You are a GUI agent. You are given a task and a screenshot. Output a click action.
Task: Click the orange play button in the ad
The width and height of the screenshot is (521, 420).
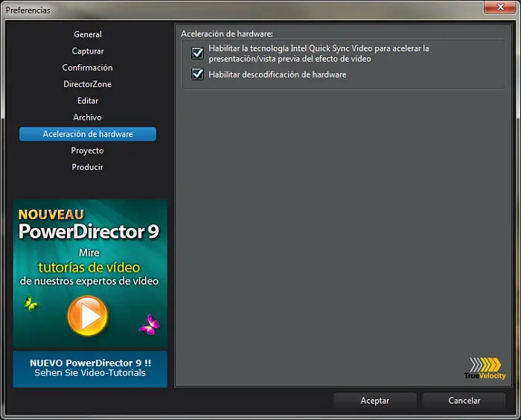pyautogui.click(x=88, y=316)
